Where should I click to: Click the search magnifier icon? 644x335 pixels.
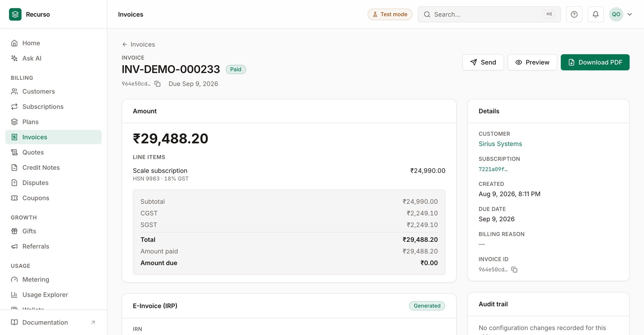click(x=427, y=14)
